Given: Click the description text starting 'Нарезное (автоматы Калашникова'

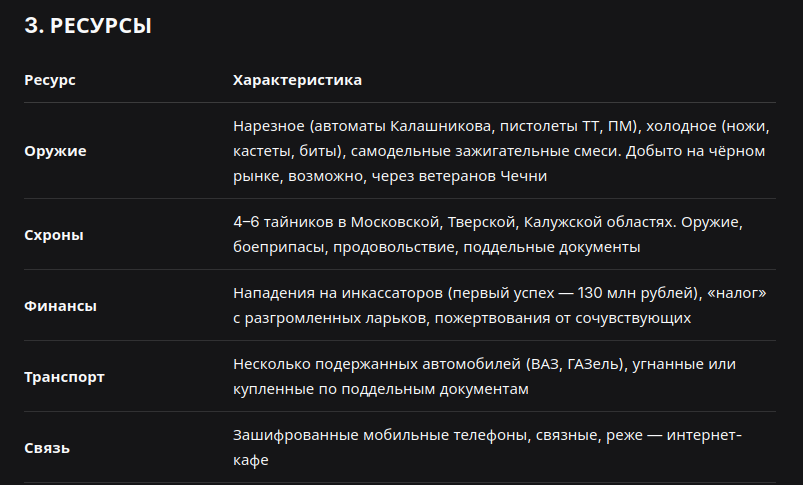Looking at the screenshot, I should click(x=501, y=151).
